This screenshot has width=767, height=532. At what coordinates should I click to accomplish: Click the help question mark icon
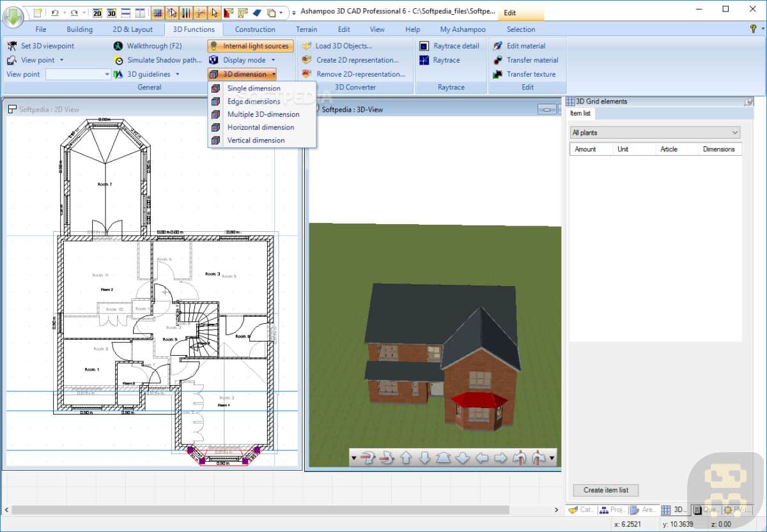pyautogui.click(x=753, y=29)
